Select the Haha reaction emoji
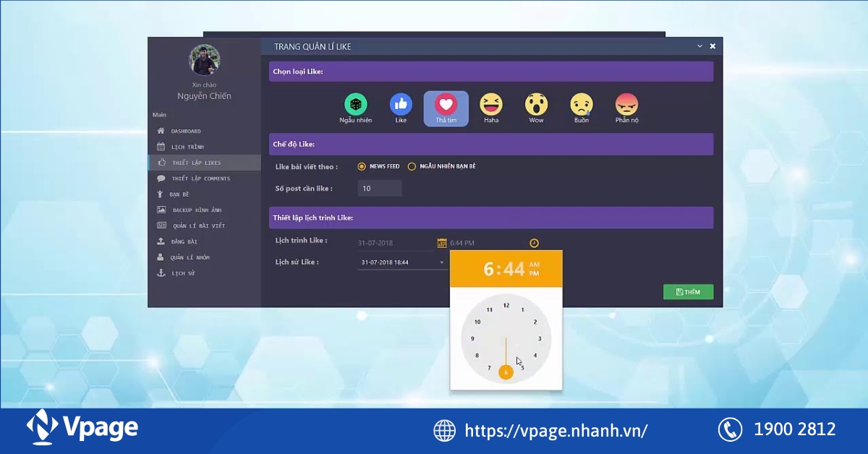 click(x=491, y=104)
